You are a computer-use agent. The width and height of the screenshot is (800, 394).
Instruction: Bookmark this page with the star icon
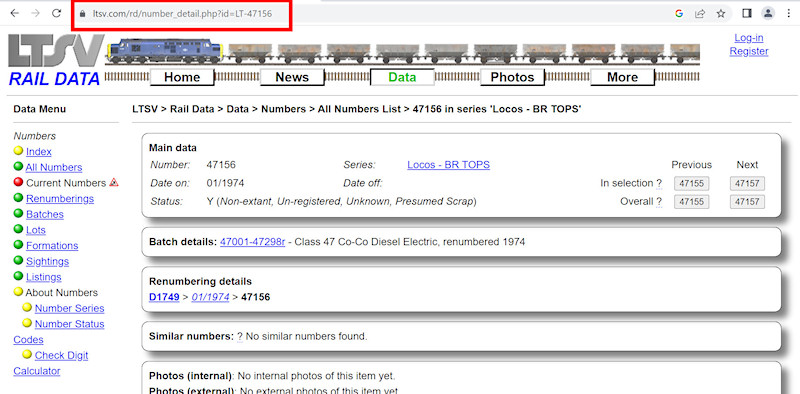point(721,14)
